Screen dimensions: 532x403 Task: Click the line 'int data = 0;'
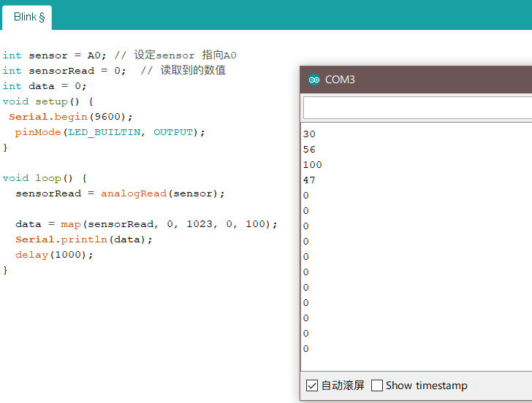coord(45,86)
